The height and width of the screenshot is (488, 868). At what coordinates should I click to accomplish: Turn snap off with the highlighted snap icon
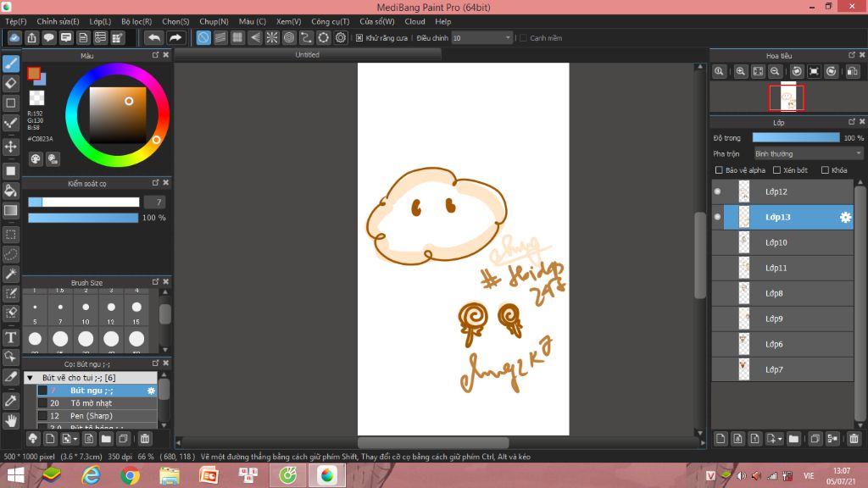click(203, 37)
